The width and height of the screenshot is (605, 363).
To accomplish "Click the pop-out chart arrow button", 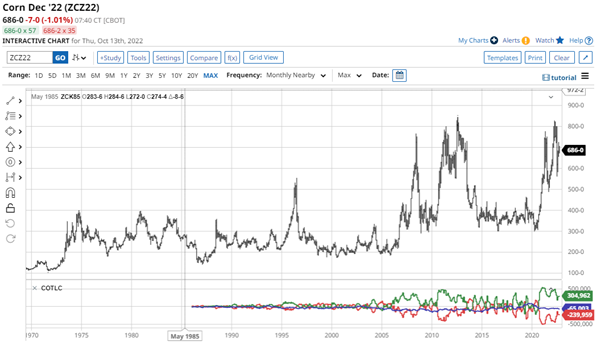I will pyautogui.click(x=585, y=58).
